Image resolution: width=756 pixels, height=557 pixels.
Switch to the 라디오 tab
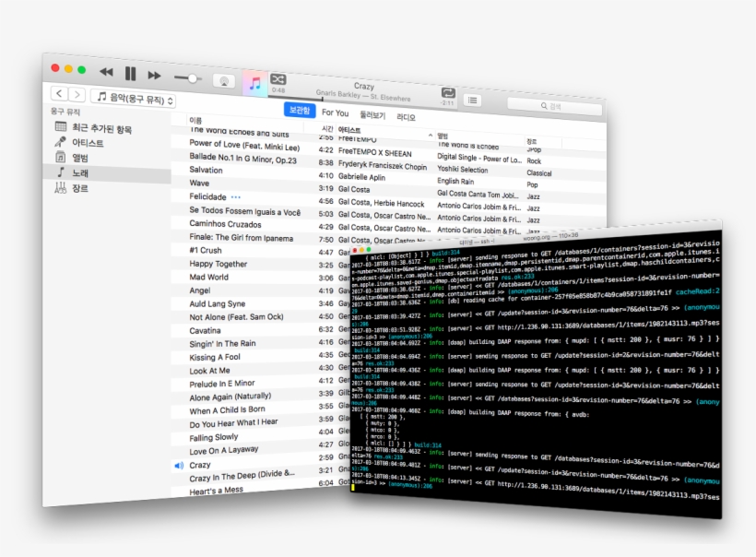click(x=406, y=117)
